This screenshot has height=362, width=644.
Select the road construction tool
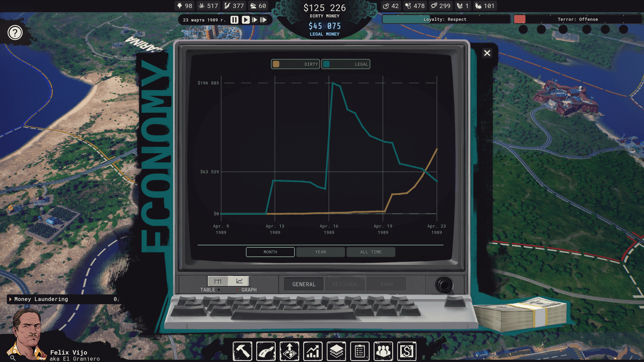pos(266,351)
